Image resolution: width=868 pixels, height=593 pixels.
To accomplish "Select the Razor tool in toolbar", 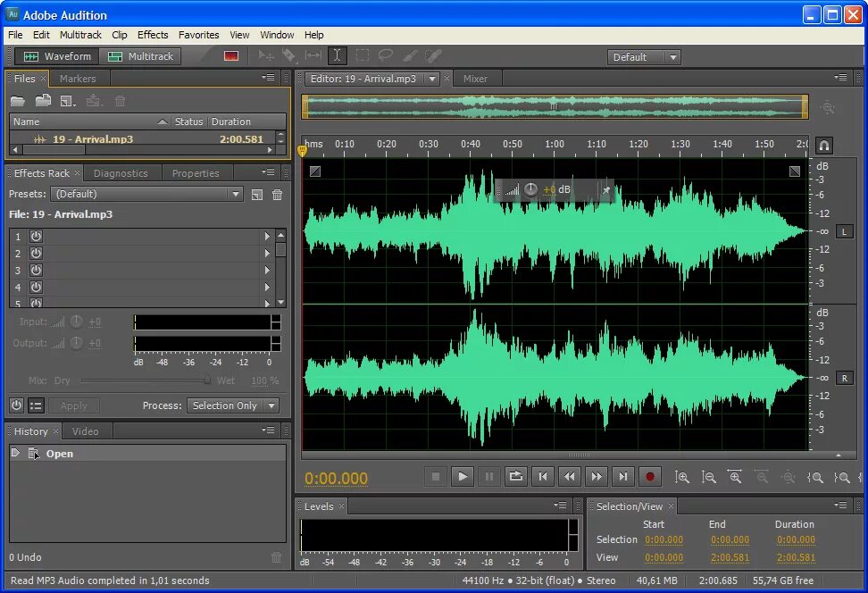I will [x=289, y=56].
